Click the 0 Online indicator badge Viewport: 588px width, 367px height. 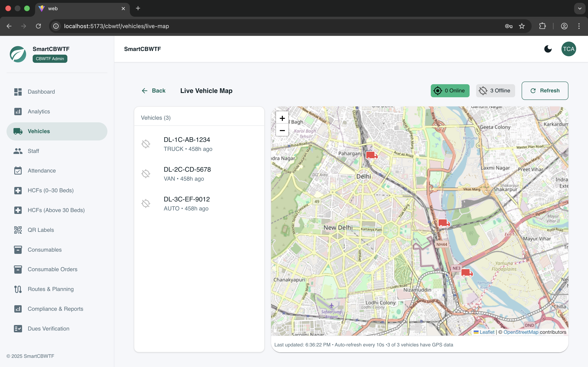tap(450, 91)
